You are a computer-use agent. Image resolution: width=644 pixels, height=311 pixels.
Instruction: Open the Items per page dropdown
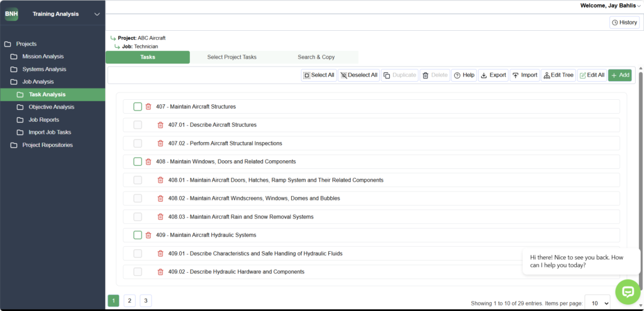click(x=597, y=303)
